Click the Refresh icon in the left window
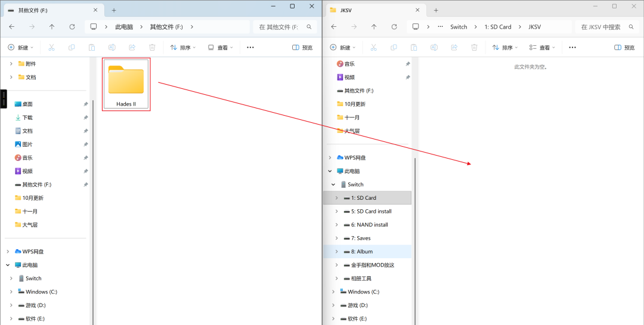Screen dimensions: 644x325 pyautogui.click(x=72, y=27)
